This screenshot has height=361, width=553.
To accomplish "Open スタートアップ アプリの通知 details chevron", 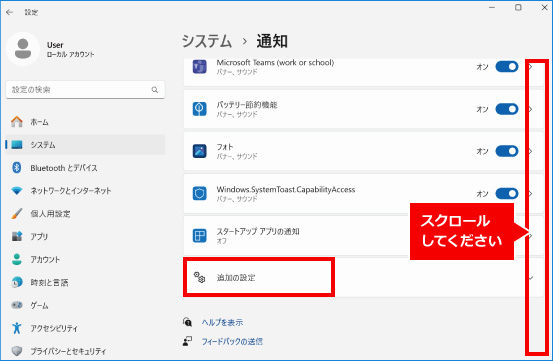I will [x=530, y=236].
